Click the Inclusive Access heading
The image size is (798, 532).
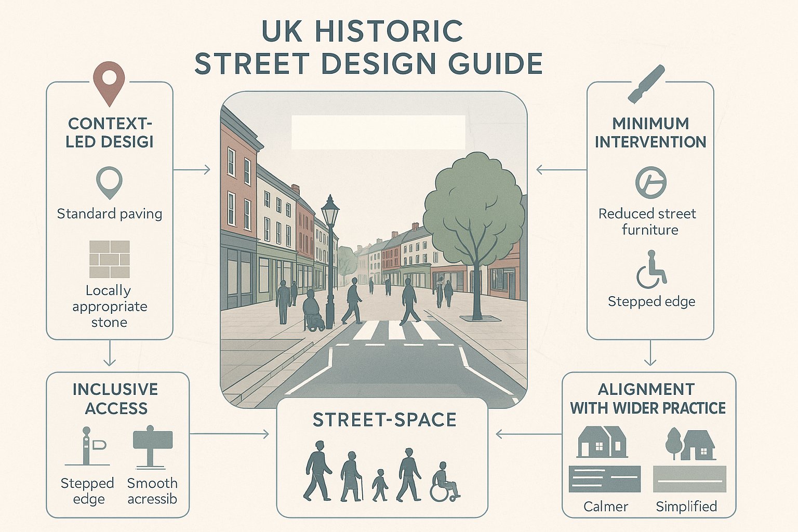click(x=115, y=399)
